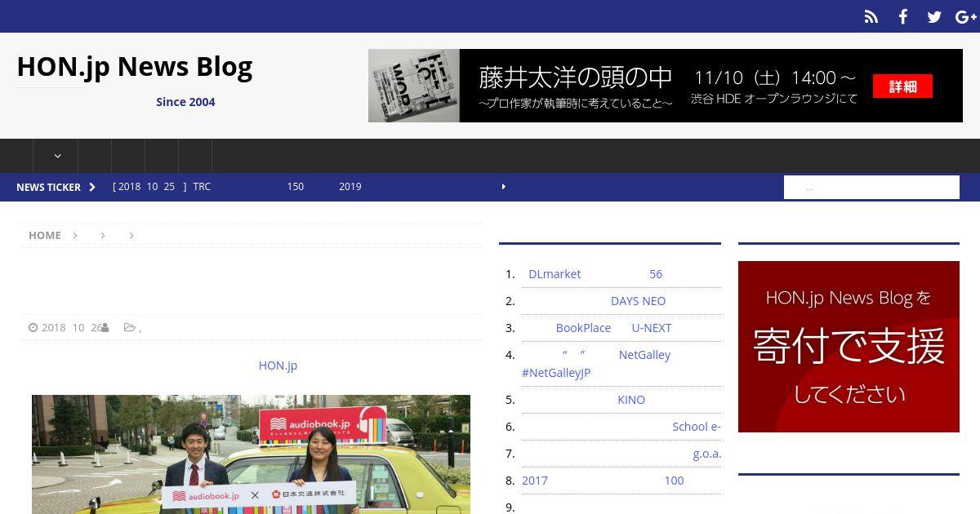Click the 寄付で支援 donation banner
This screenshot has width=980, height=514.
tap(849, 347)
